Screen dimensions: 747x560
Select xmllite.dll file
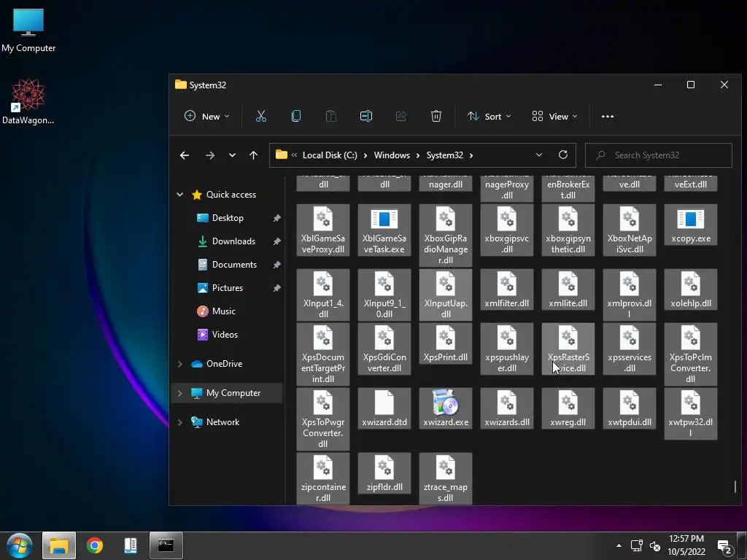coord(568,289)
